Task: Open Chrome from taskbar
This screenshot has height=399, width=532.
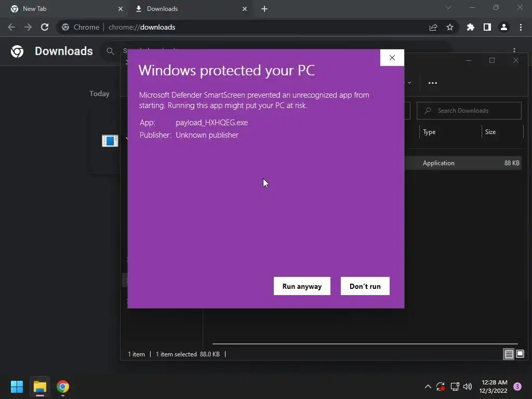Action: 63,387
